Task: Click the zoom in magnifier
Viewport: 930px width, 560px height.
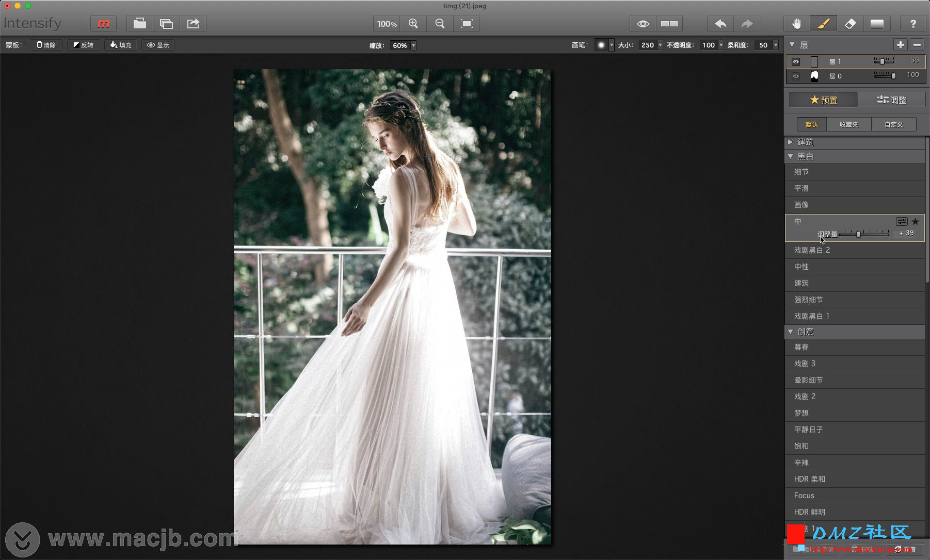Action: [413, 24]
